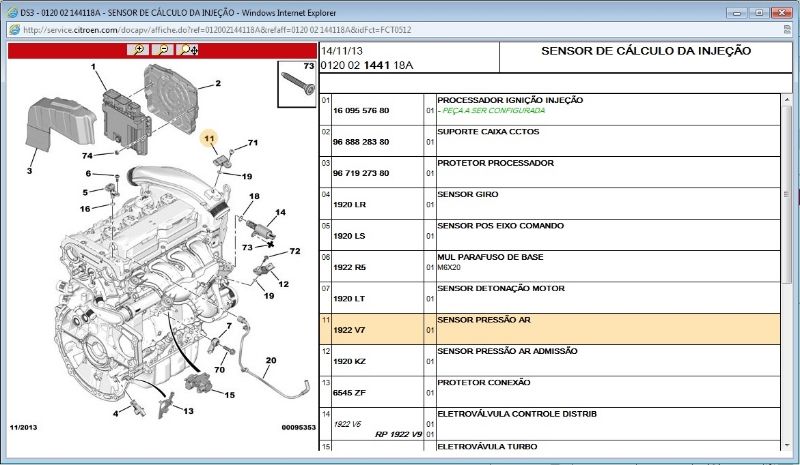Click PROCESSADOR IGNIÇÃO INJEÇÃO description
Image resolution: width=800 pixels, height=465 pixels.
tap(510, 100)
